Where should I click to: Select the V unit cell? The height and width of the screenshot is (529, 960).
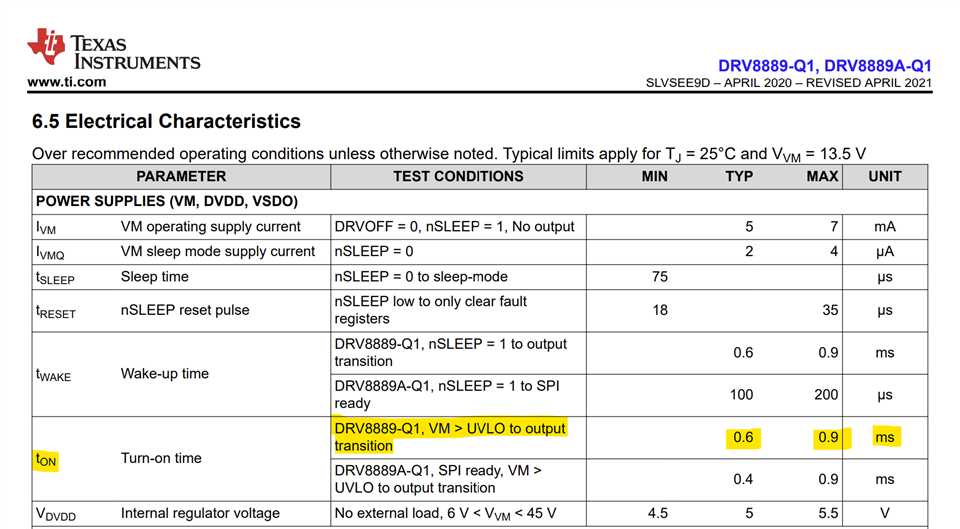pos(885,513)
